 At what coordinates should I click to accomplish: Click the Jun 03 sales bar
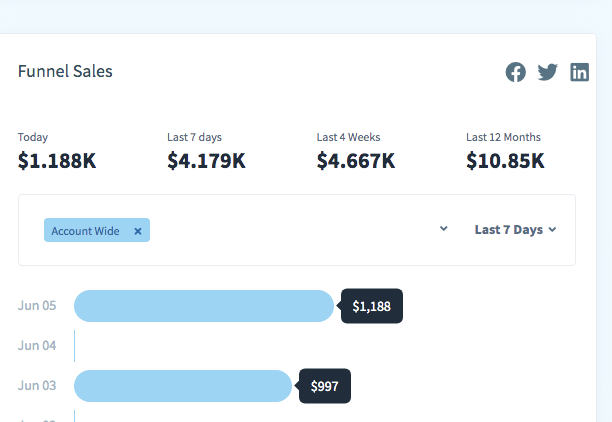pyautogui.click(x=183, y=386)
